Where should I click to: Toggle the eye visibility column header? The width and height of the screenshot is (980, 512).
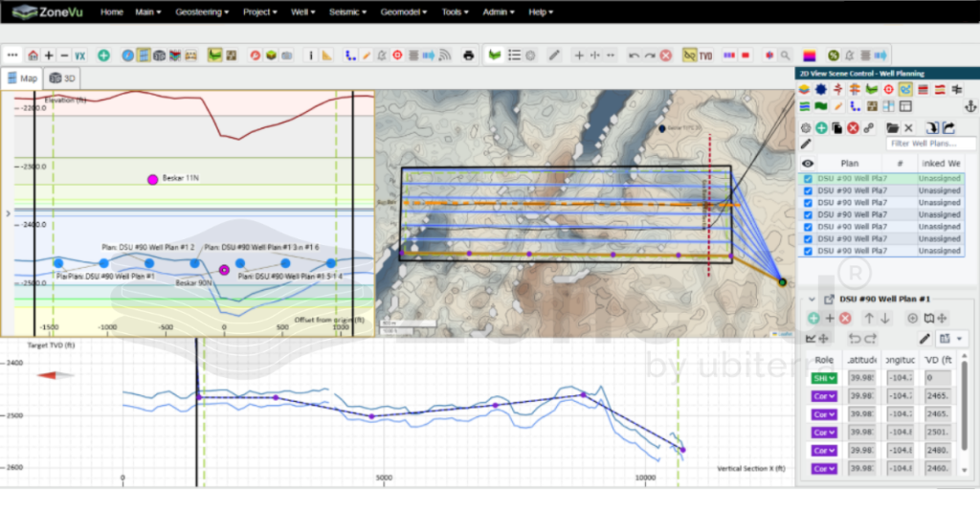(x=808, y=164)
